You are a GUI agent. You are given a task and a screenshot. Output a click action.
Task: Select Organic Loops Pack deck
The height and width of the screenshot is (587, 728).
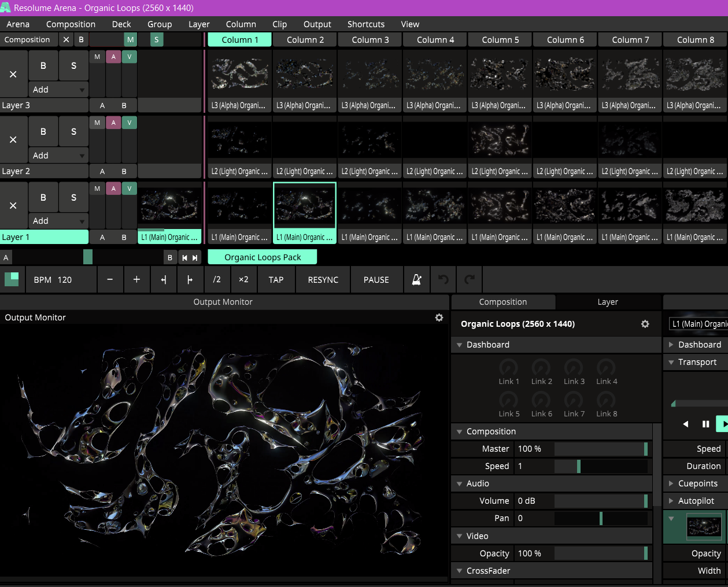[263, 257]
